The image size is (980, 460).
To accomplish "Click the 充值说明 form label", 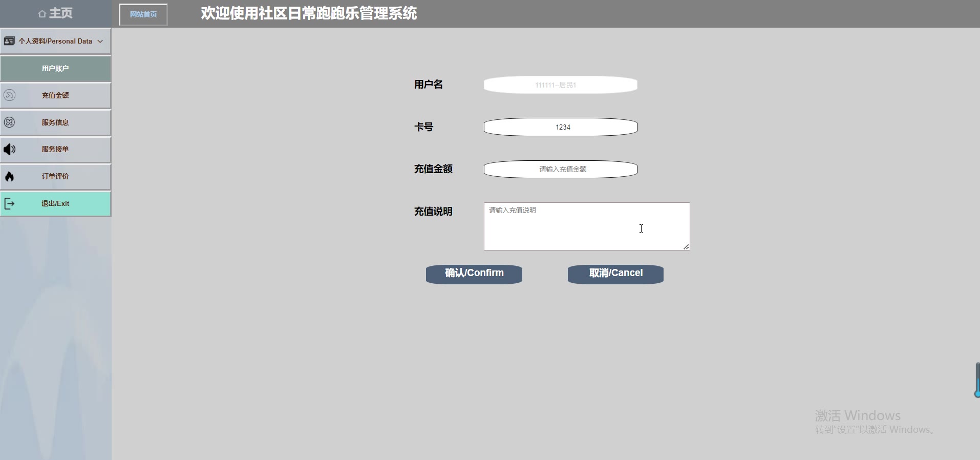I will click(x=433, y=212).
